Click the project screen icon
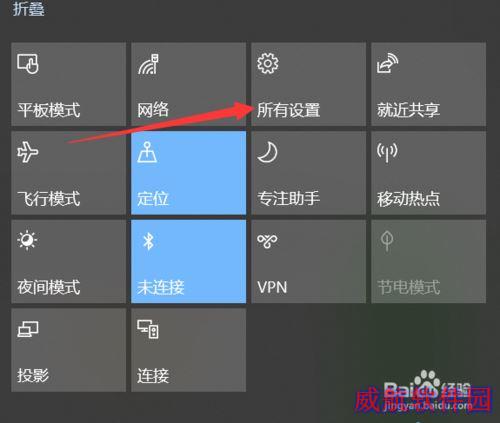 click(x=28, y=329)
